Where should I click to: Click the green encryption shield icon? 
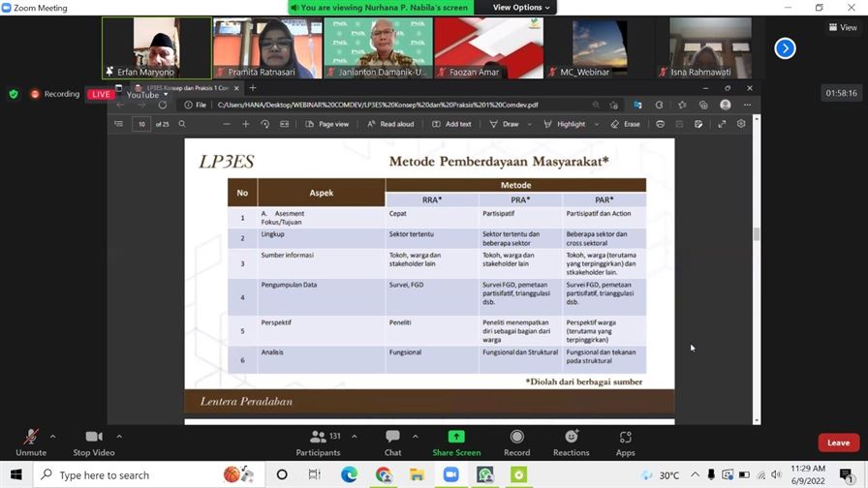click(x=14, y=94)
